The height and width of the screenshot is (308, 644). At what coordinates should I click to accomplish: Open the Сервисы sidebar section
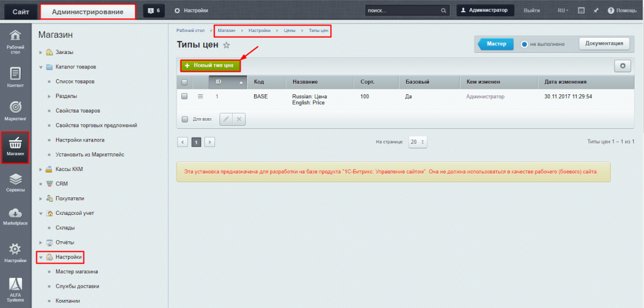pyautogui.click(x=15, y=182)
